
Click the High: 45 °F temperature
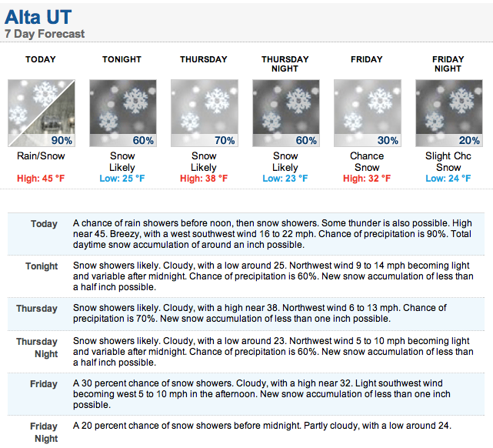pyautogui.click(x=41, y=179)
